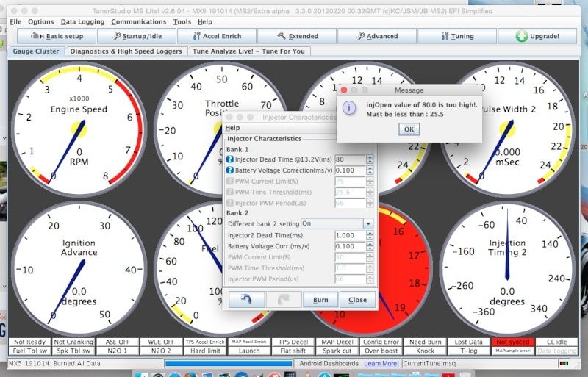Image resolution: width=588 pixels, height=377 pixels.
Task: Switch to Tune Analyze Live! tab
Action: tap(248, 51)
